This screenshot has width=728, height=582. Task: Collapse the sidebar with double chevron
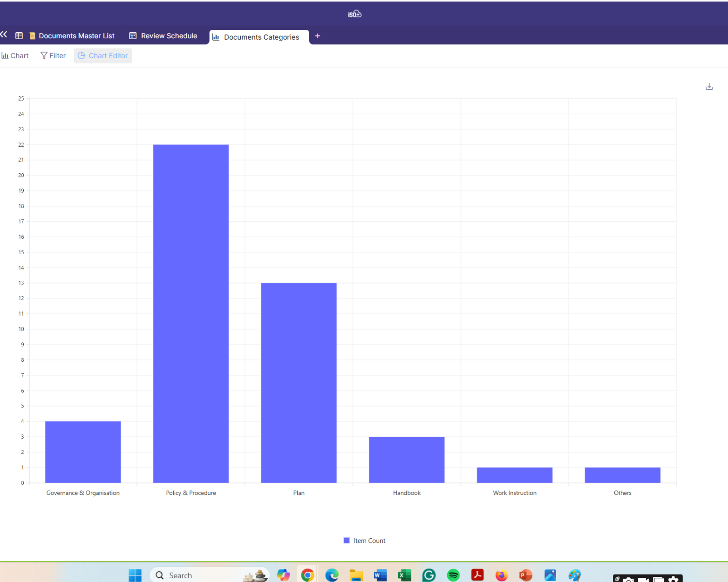click(x=4, y=35)
